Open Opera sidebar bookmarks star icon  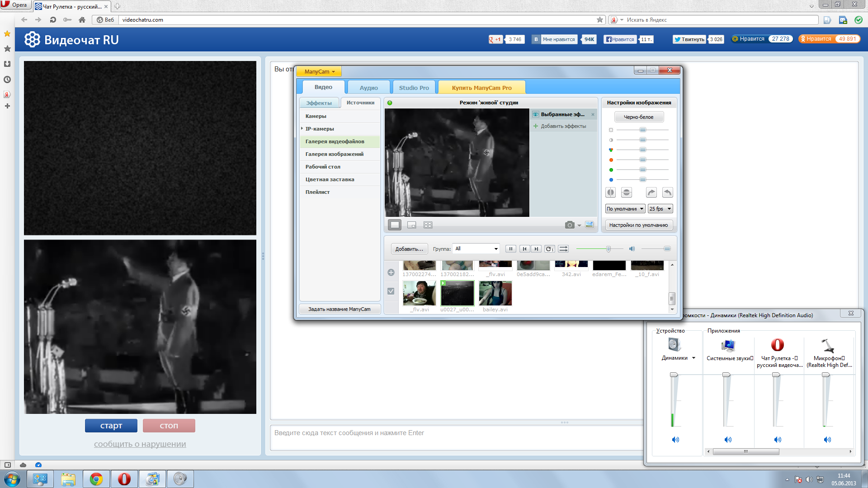pyautogui.click(x=7, y=49)
